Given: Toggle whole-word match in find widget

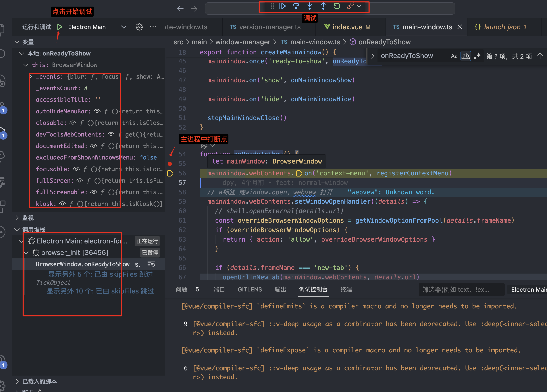Looking at the screenshot, I should [x=465, y=56].
